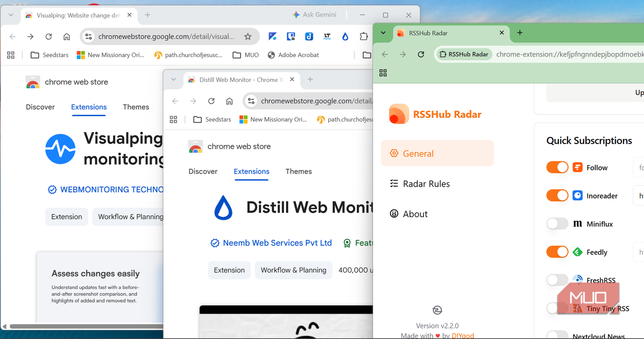Switch to Themes in the Distill window

point(299,171)
